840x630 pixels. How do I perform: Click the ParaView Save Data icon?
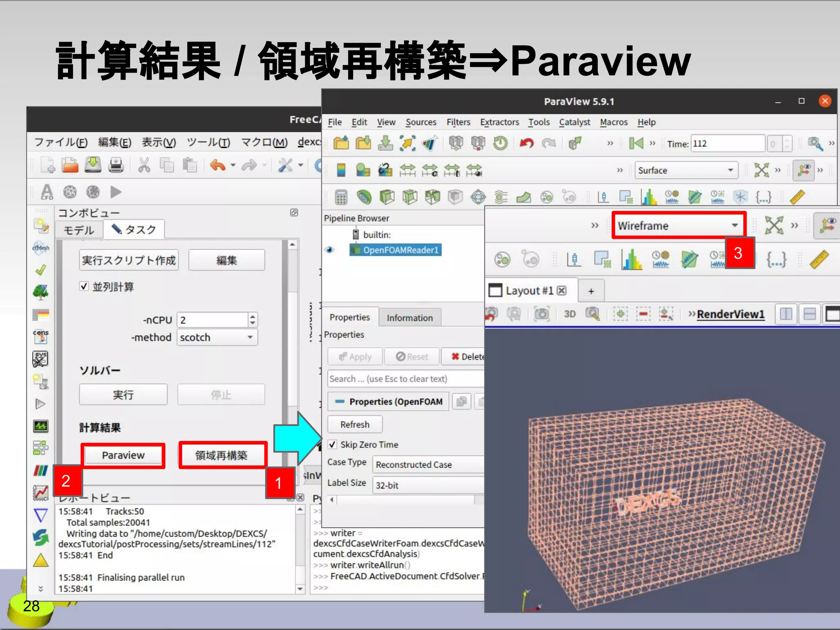tap(385, 143)
